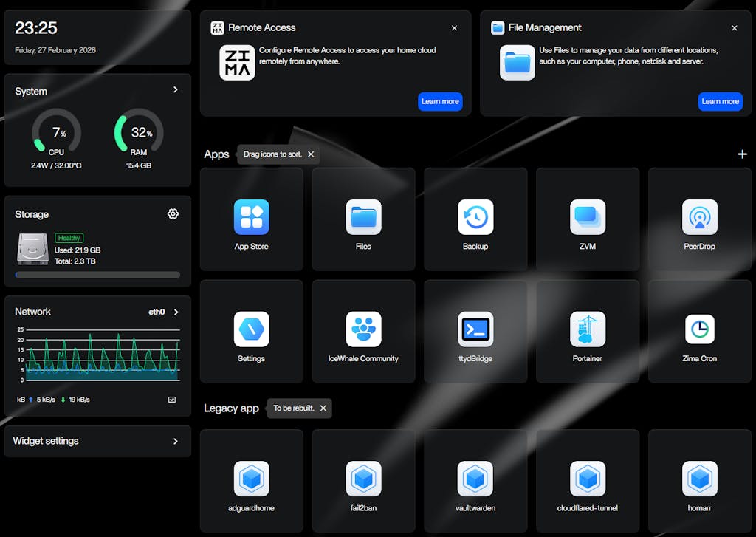This screenshot has height=537, width=756.
Task: Dismiss the To be rebuilt notice
Action: click(x=323, y=408)
